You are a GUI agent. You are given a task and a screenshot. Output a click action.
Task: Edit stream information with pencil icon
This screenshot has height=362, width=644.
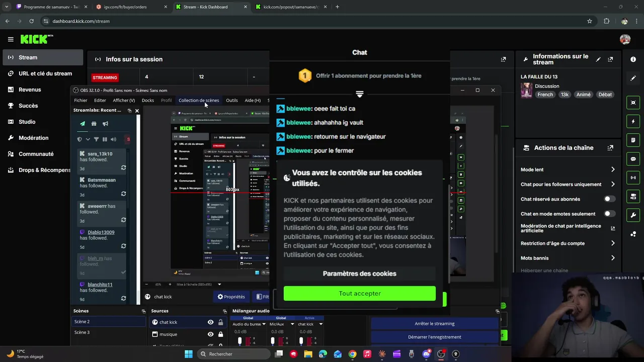tap(598, 59)
